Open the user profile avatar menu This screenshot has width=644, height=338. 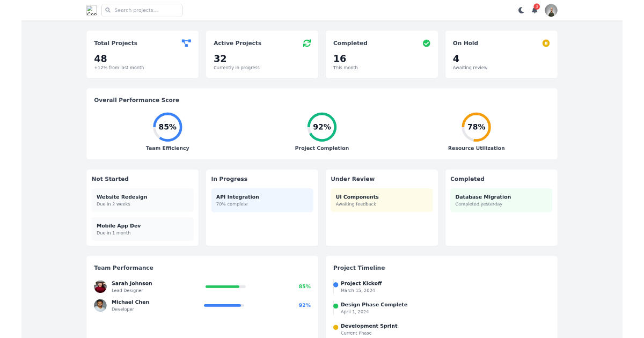click(551, 10)
